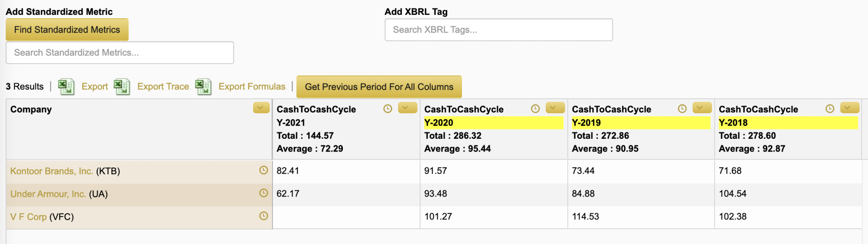Click the Excel icon beside Export Trace

click(x=122, y=87)
